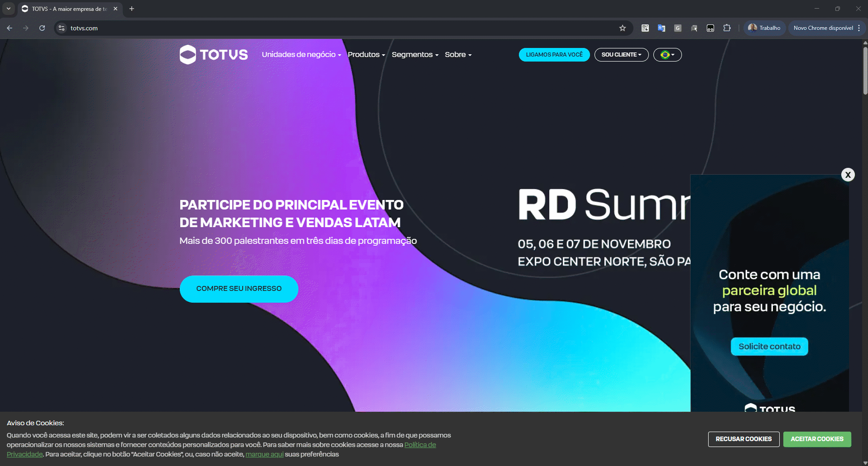Click the LIGAMOS PARA VOCÊ button

coord(554,55)
